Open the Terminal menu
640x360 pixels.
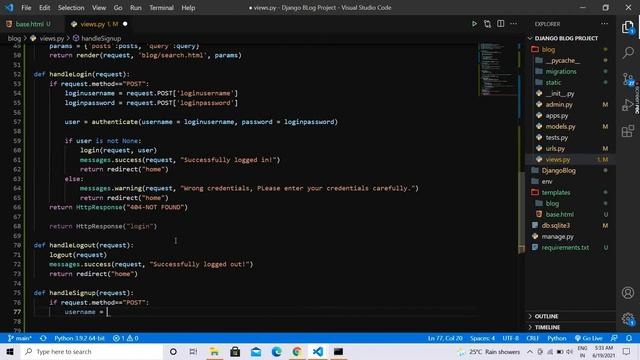161,8
